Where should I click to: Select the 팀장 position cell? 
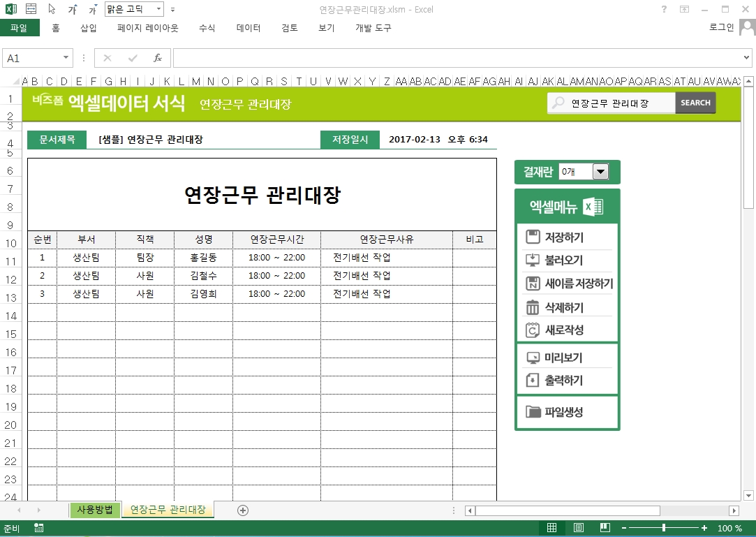pos(144,258)
